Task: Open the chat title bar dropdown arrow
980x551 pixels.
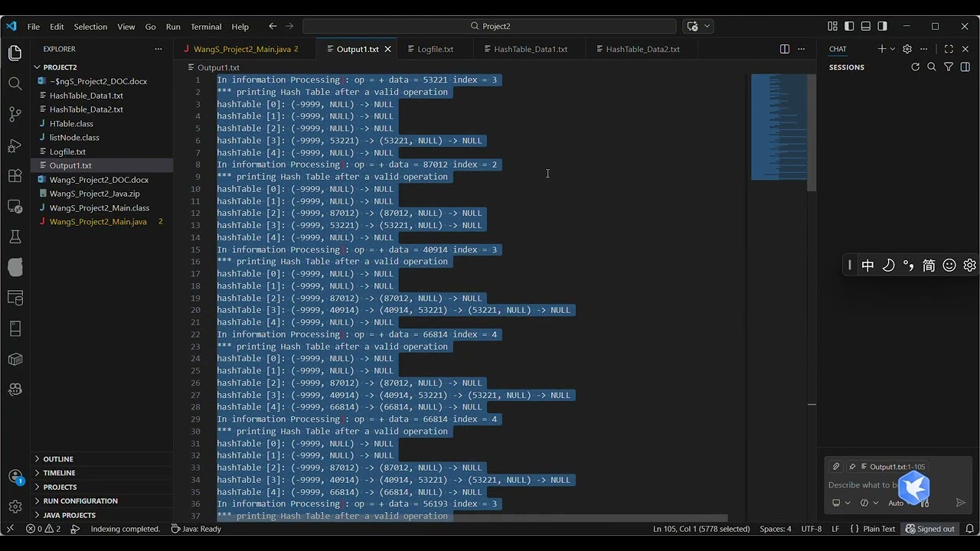Action: pyautogui.click(x=707, y=26)
